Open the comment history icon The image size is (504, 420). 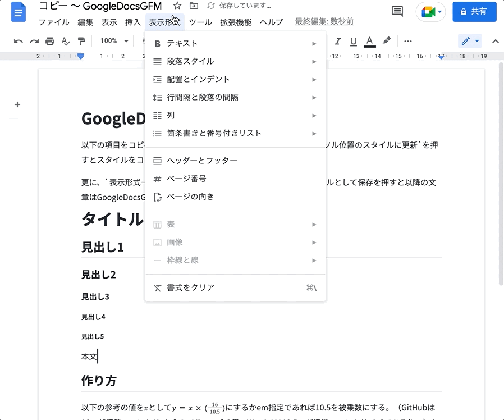397,11
